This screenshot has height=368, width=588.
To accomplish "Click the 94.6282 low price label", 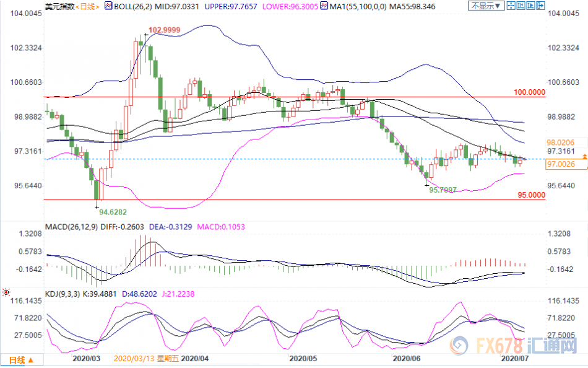I will [113, 212].
